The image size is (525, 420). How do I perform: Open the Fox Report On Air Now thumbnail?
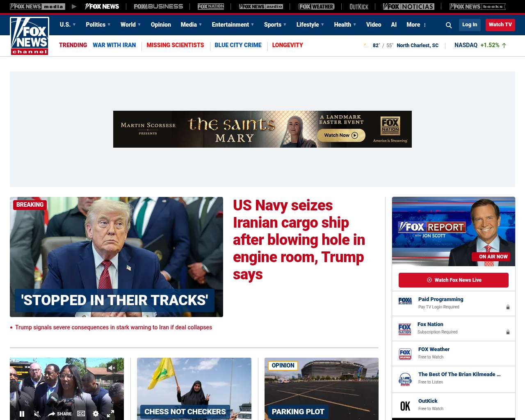[x=454, y=231]
